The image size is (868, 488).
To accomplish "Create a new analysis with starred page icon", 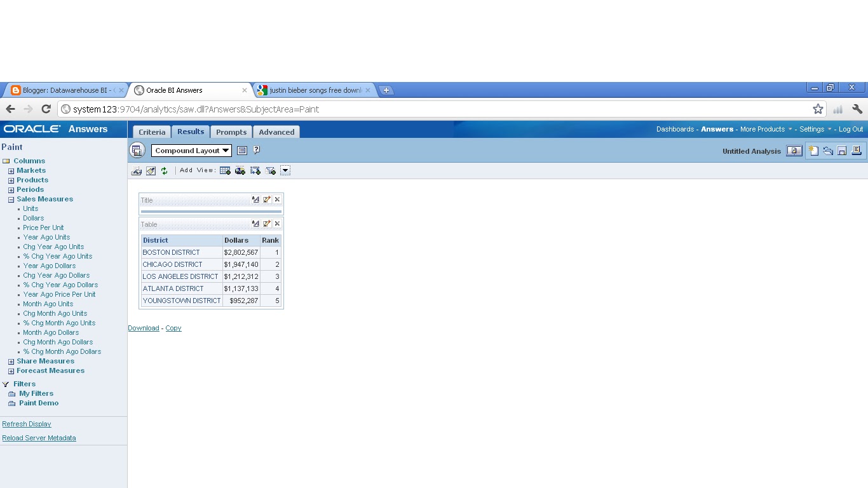I will click(x=813, y=151).
